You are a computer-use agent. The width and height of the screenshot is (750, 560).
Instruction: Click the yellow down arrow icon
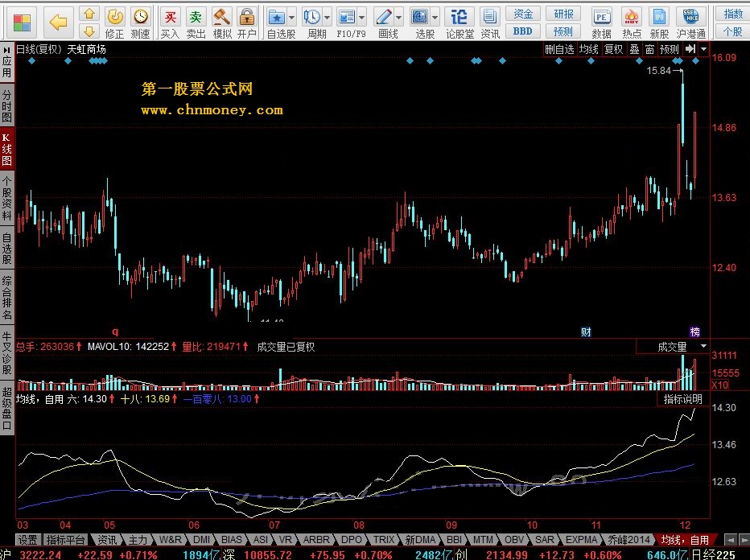(89, 31)
